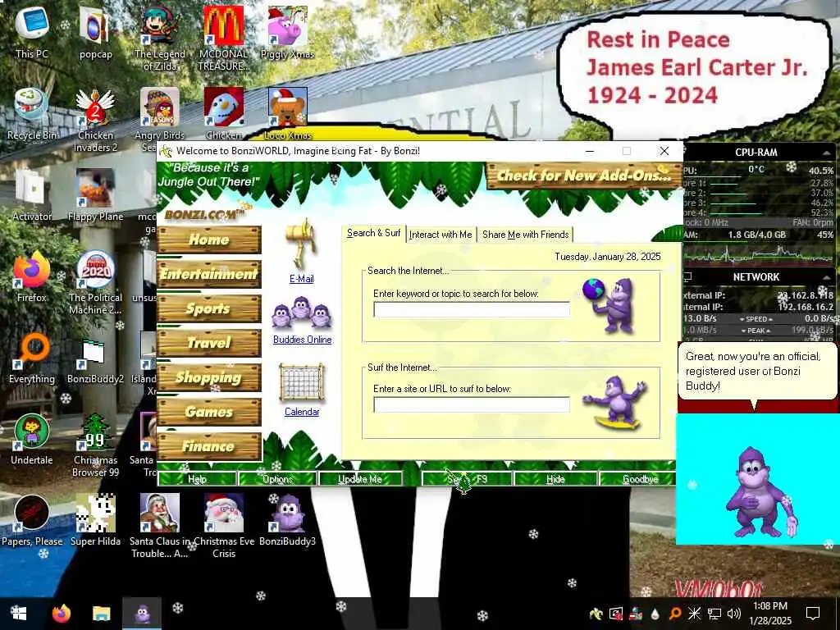Collapse the CPU-RAM widget section
Viewport: 840px width, 630px height.
826,153
